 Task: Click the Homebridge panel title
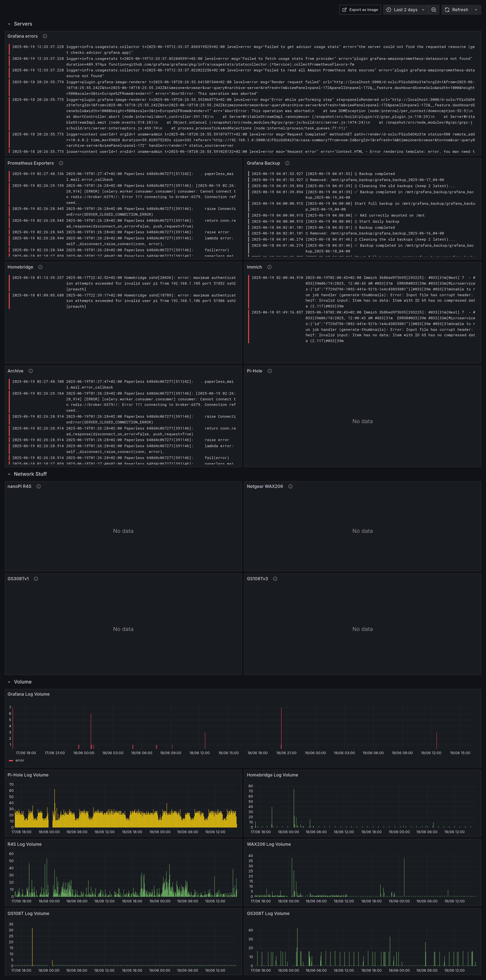click(x=20, y=267)
